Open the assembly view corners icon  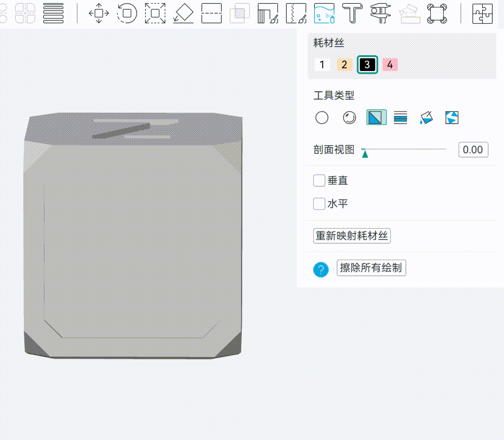[437, 13]
